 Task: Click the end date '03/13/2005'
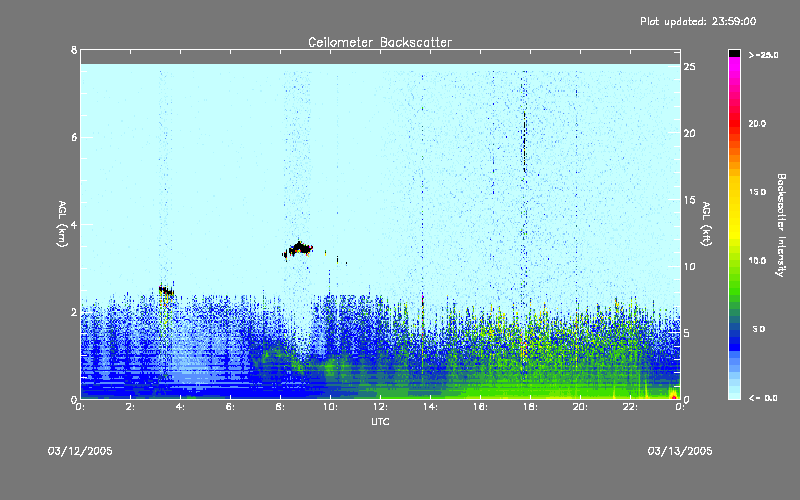coord(680,451)
